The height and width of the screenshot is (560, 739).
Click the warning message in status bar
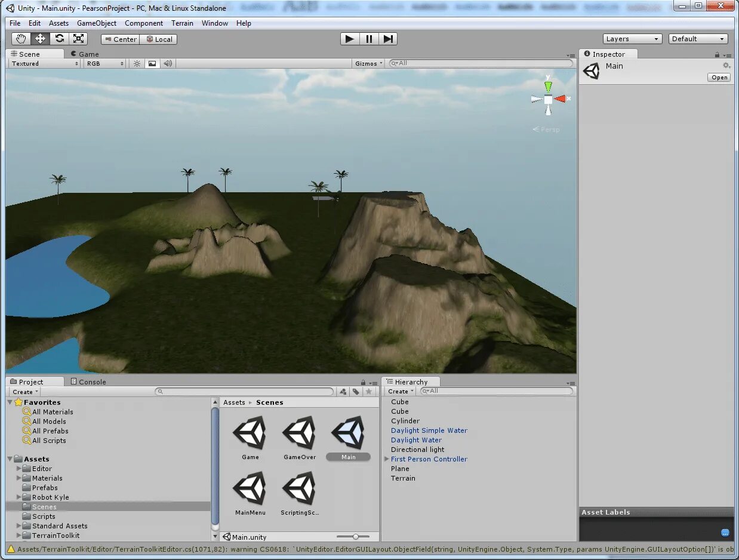tap(371, 549)
